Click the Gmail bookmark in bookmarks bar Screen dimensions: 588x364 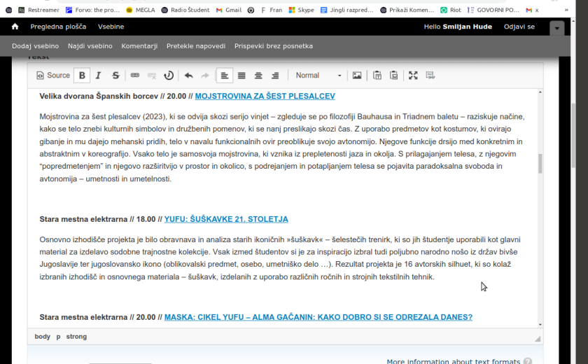coord(228,10)
